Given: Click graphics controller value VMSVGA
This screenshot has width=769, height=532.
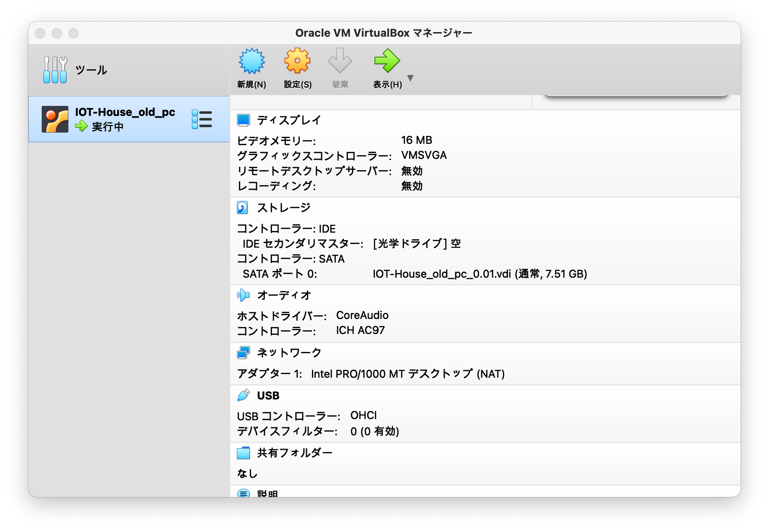Looking at the screenshot, I should 424,155.
